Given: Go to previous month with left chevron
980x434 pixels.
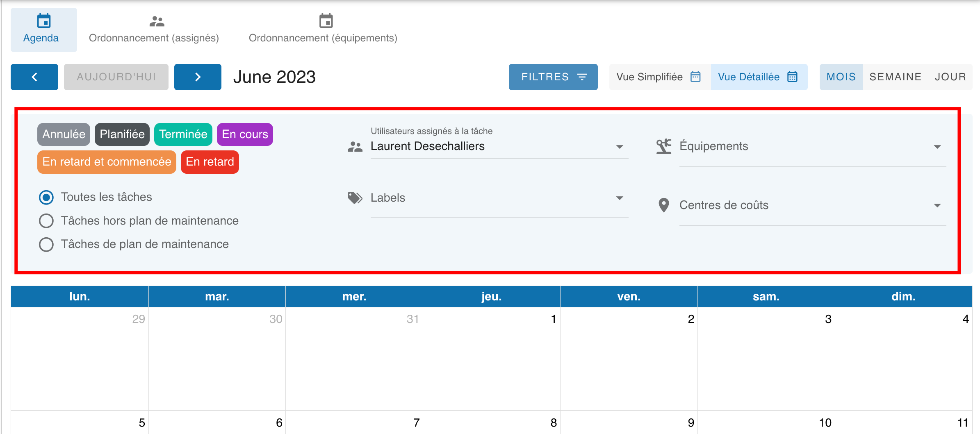Looking at the screenshot, I should 34,77.
